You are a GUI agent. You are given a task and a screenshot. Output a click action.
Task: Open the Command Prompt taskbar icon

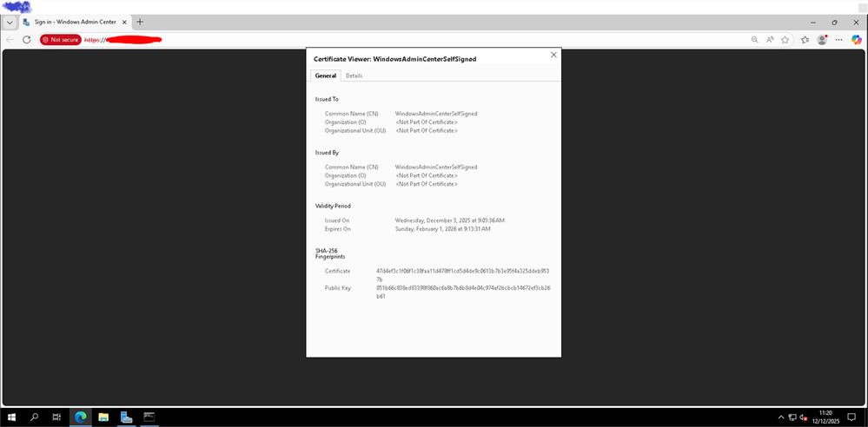click(149, 417)
